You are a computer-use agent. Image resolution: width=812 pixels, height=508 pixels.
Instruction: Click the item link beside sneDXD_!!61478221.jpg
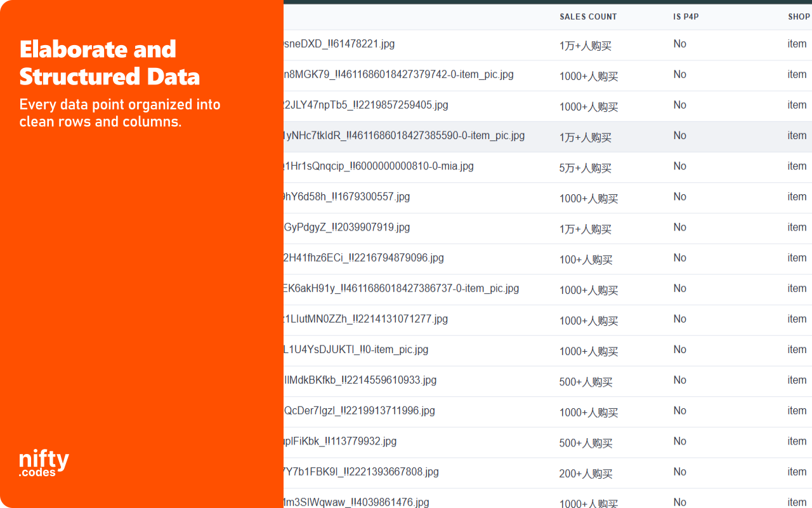coord(797,44)
